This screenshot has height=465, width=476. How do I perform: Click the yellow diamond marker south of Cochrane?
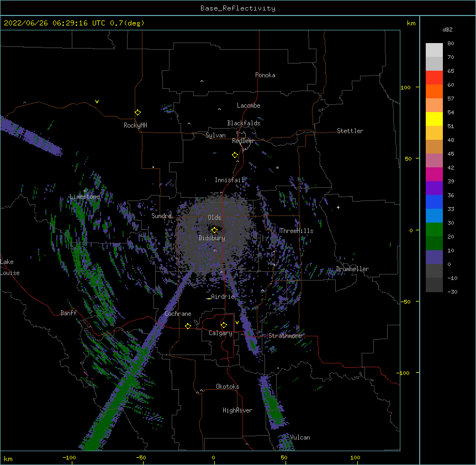coord(188,326)
